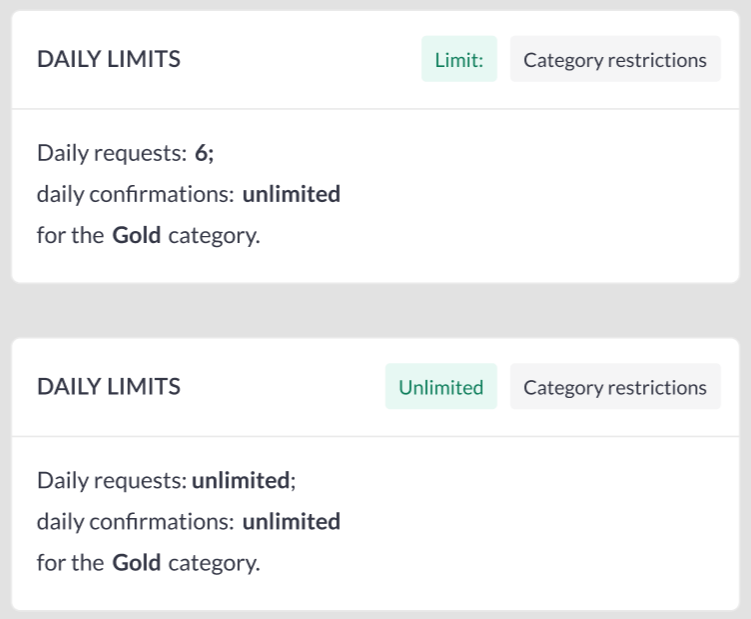Image resolution: width=751 pixels, height=619 pixels.
Task: Click "category." word after Gold in lower card
Action: pyautogui.click(x=214, y=563)
